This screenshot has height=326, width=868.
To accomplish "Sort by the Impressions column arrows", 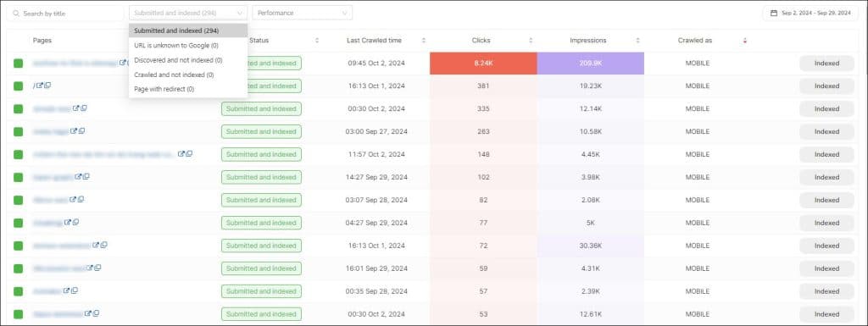I will tap(637, 41).
